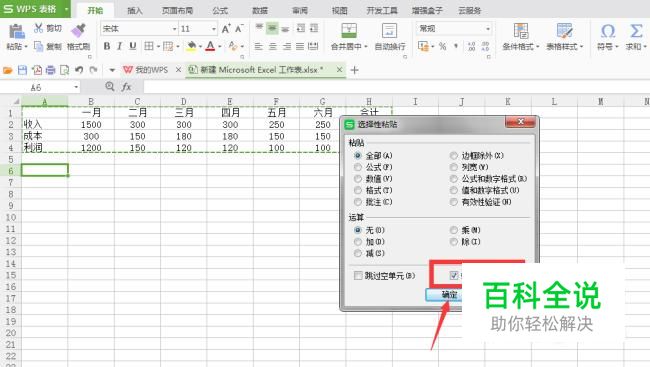Click the save icon in quick toolbar

[22, 70]
